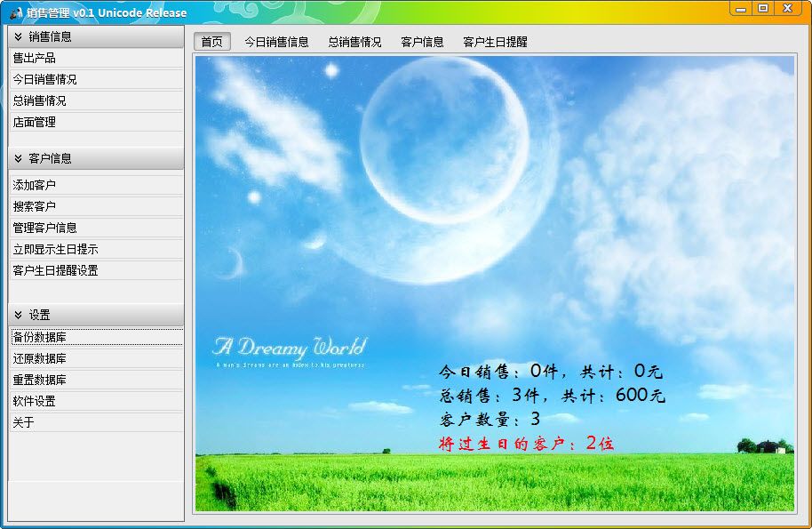Open 总销售情况 from the sidebar
The image size is (812, 529).
click(39, 100)
